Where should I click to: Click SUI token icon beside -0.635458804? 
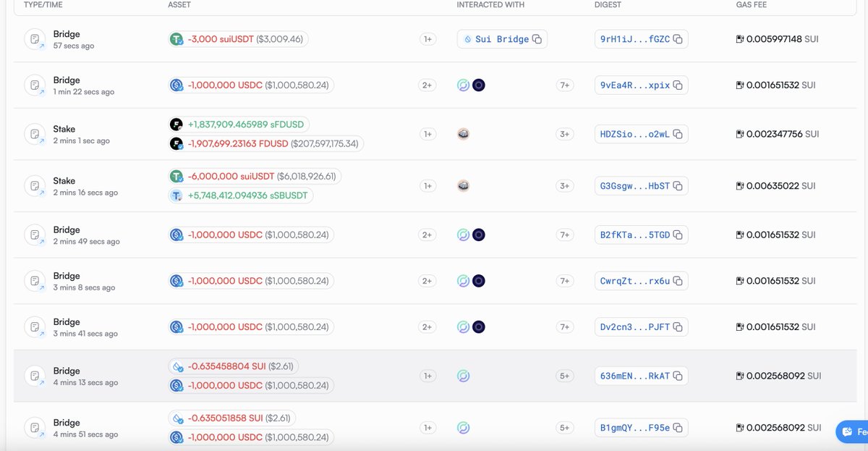pos(176,366)
